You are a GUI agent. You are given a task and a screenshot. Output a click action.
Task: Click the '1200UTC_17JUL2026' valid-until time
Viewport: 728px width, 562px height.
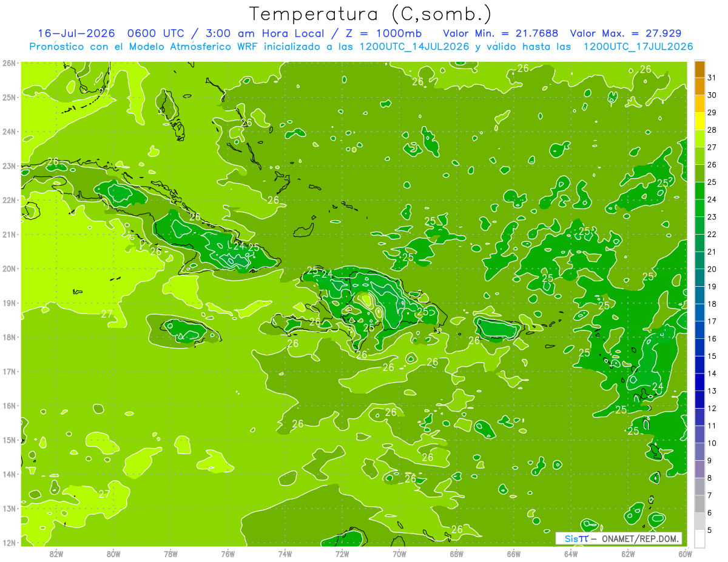tap(638, 47)
